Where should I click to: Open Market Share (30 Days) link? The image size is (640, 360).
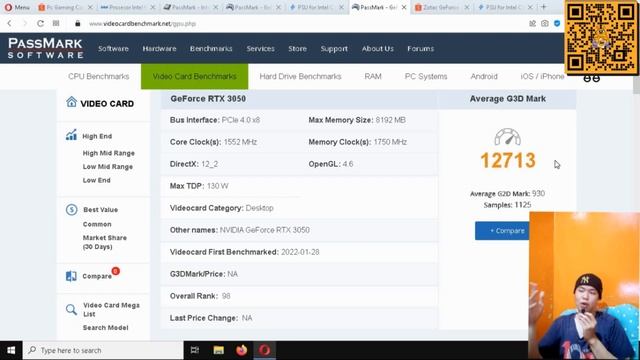(x=104, y=242)
